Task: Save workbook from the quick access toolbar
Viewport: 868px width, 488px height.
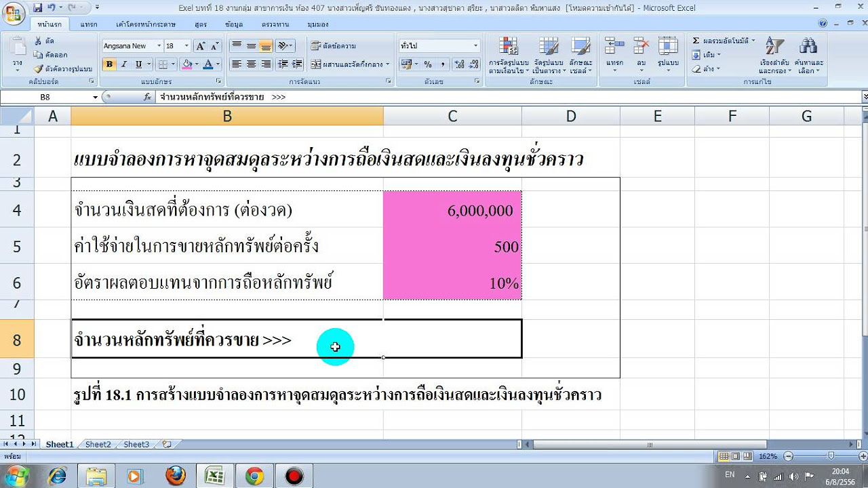Action: 37,7
